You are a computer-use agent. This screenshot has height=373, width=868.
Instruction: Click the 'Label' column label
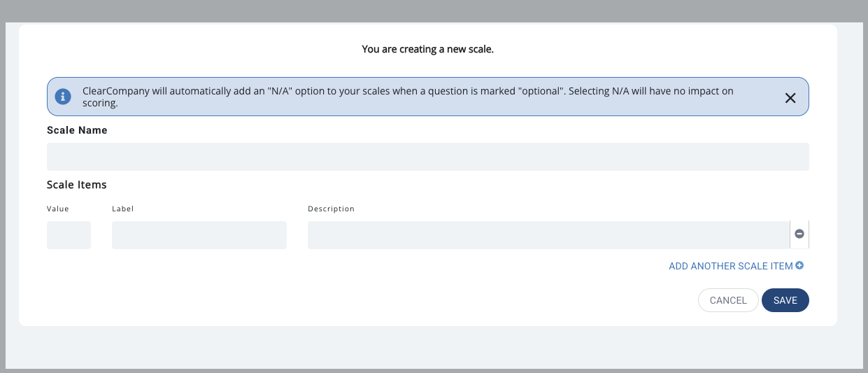coord(122,209)
